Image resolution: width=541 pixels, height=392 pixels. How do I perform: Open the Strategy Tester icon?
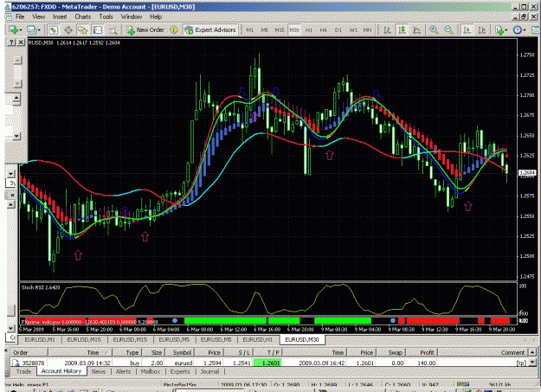click(x=113, y=30)
